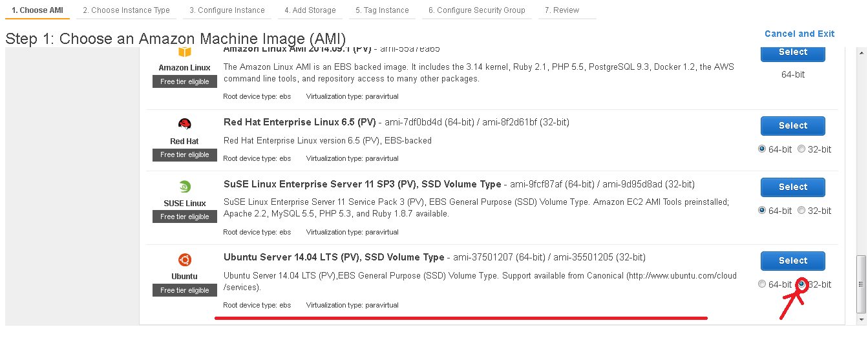868x358 pixels.
Task: Click the Ubuntu logo icon
Action: coord(185,260)
